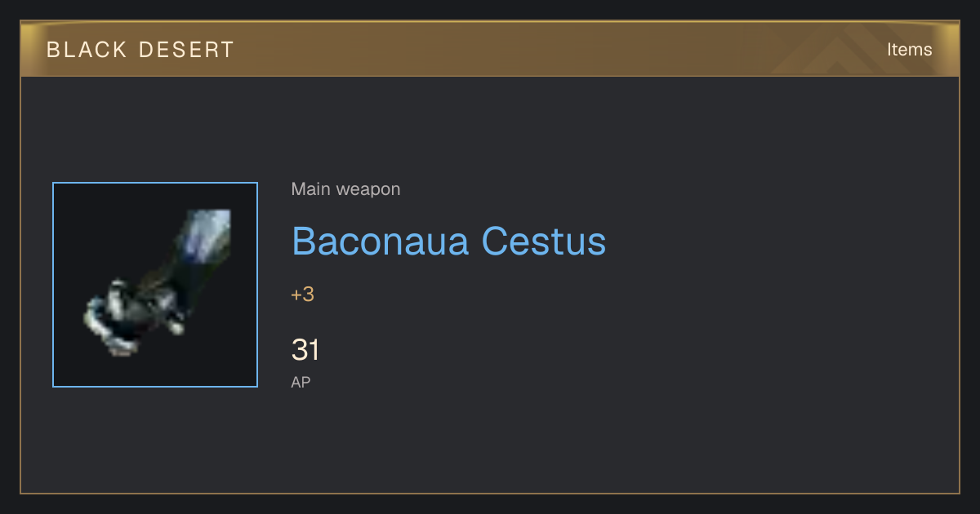Open the Baconaua Cestus item name link

pyautogui.click(x=448, y=241)
